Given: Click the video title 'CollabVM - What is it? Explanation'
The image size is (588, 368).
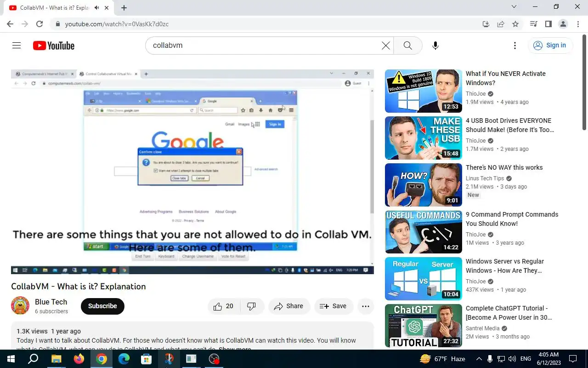Looking at the screenshot, I should [x=79, y=287].
